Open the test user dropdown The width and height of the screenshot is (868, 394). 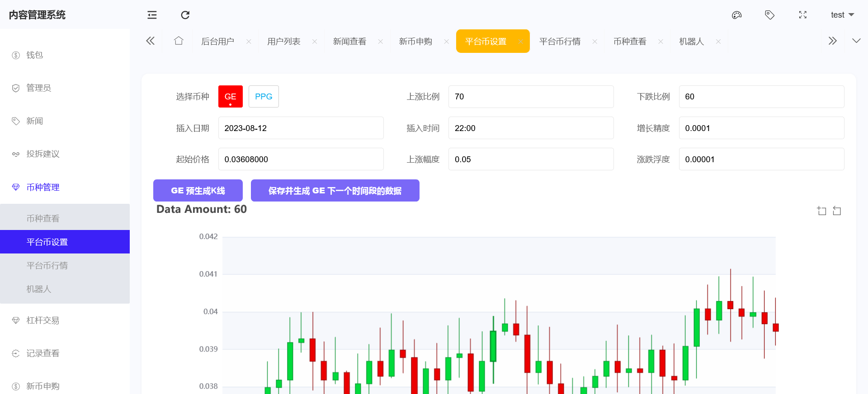point(842,15)
